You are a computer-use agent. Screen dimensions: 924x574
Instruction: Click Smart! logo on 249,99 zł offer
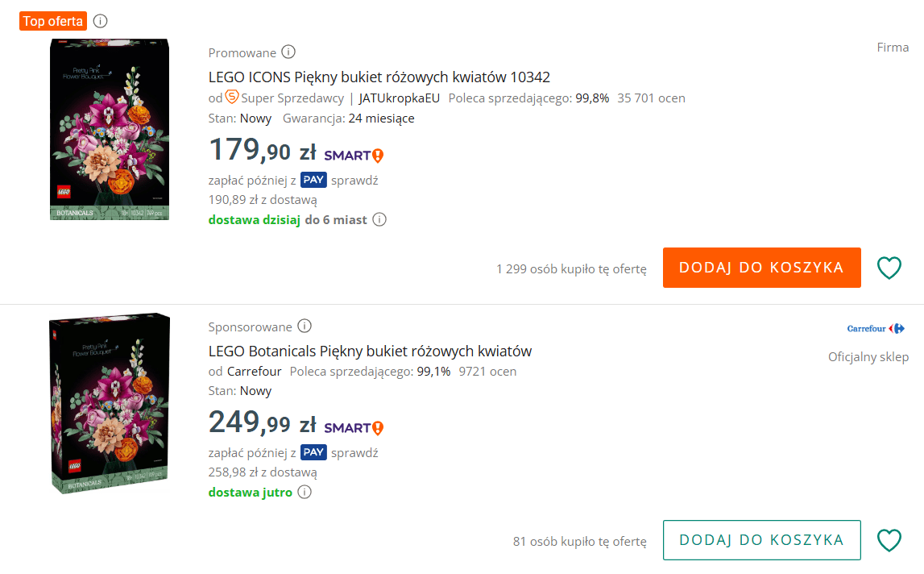pyautogui.click(x=354, y=427)
